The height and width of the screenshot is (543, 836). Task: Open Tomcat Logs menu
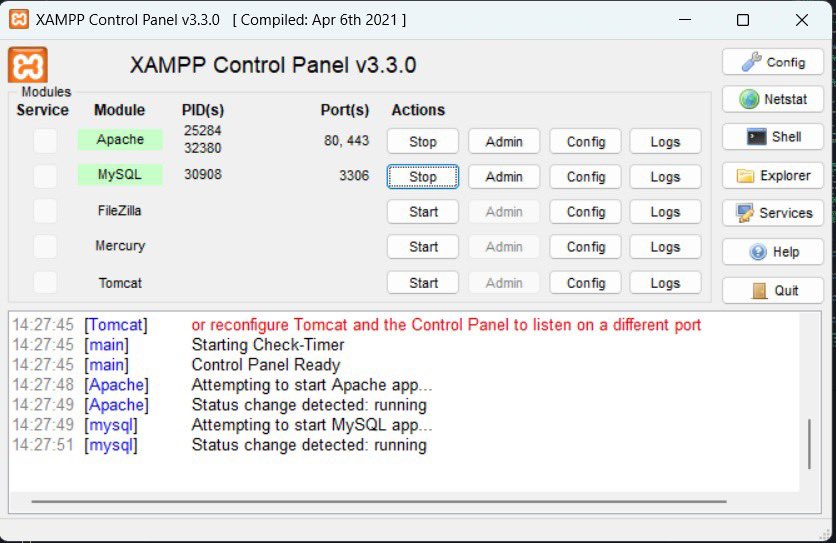(x=665, y=283)
